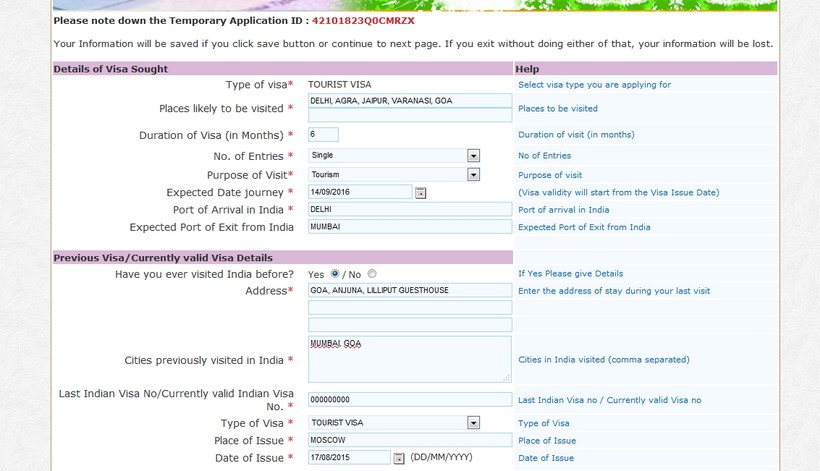Expand the No. of Entries dropdown
This screenshot has height=471, width=820.
coord(473,156)
